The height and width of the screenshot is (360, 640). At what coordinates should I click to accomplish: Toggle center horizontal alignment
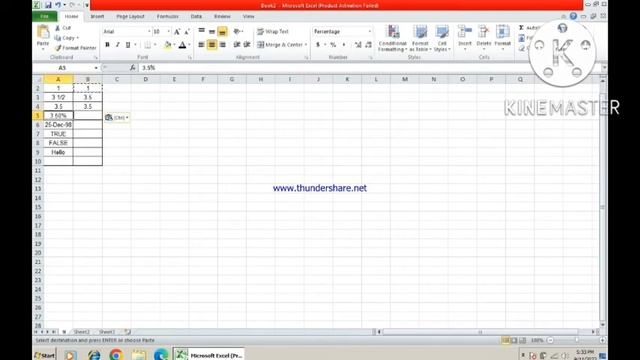click(212, 44)
